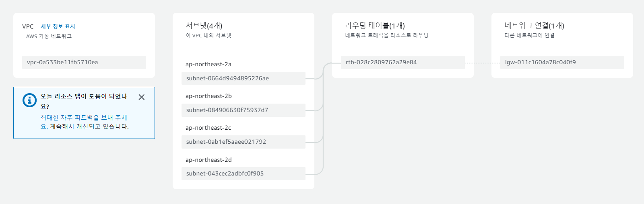Select subnet-084906630f75937d7
The height and width of the screenshot is (204, 644).
pyautogui.click(x=244, y=110)
